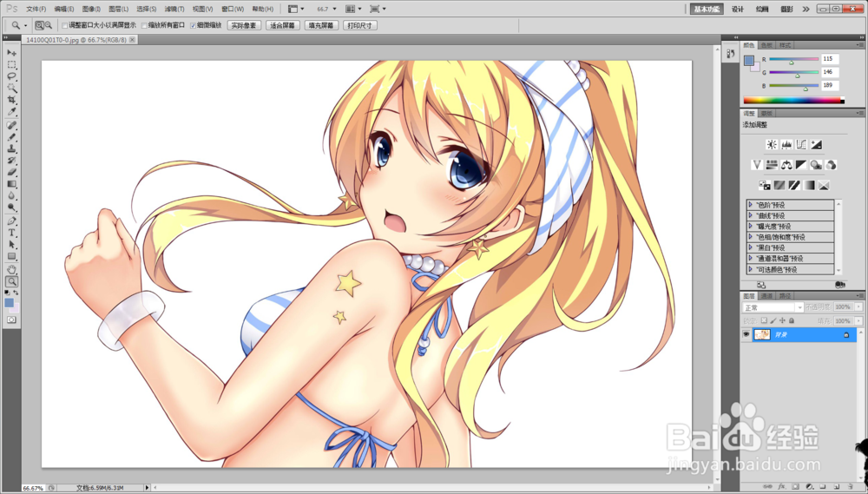Select the Rectangular Marquee tool

pos(11,64)
